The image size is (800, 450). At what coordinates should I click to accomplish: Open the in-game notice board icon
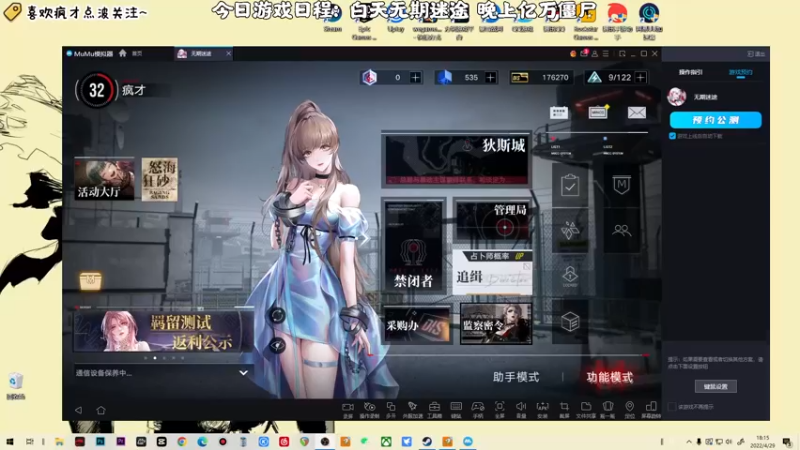pos(598,112)
